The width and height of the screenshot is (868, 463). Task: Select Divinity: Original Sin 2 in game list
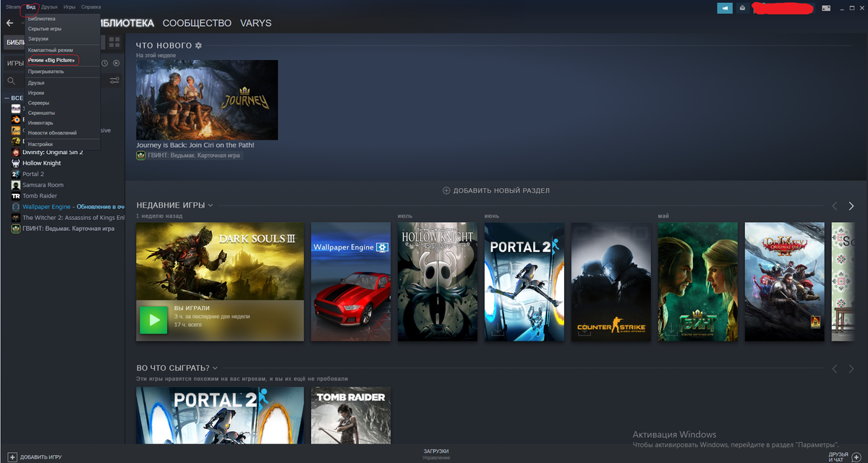click(53, 152)
